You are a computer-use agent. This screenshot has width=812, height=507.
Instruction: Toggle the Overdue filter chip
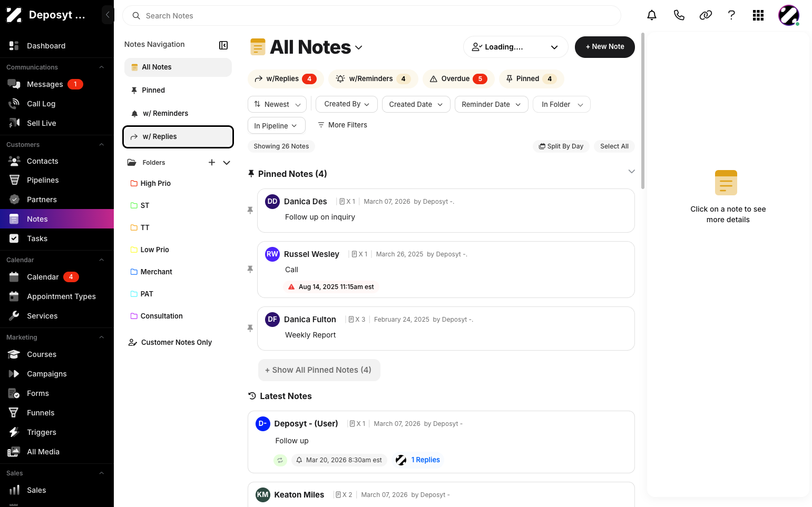tap(458, 79)
